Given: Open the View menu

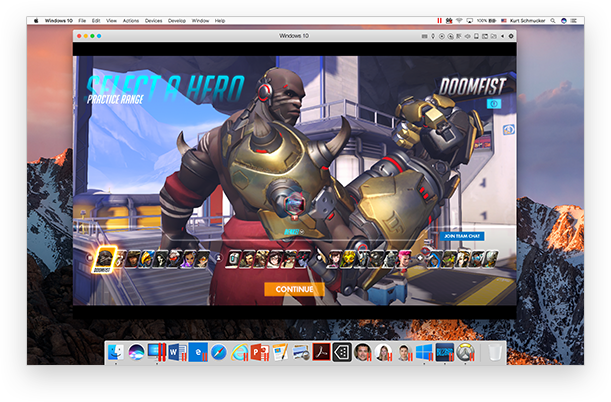Looking at the screenshot, I should tap(111, 21).
